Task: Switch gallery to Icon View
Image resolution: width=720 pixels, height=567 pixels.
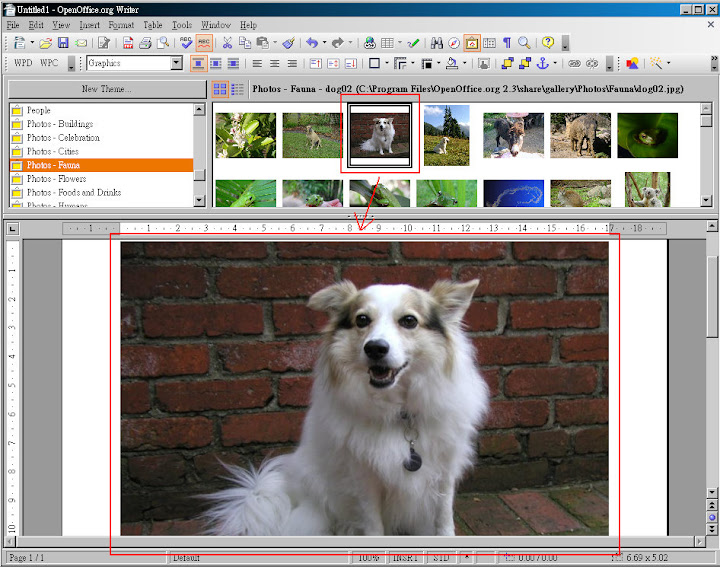Action: click(x=220, y=89)
